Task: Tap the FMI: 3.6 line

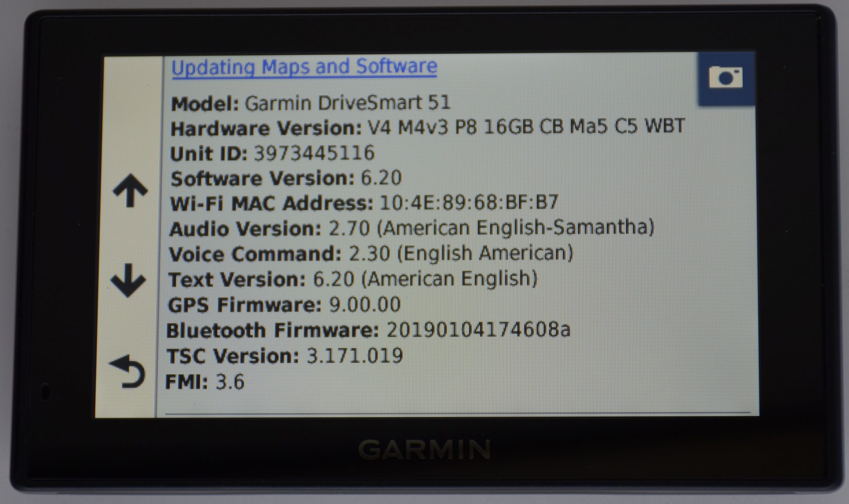Action: tap(205, 382)
